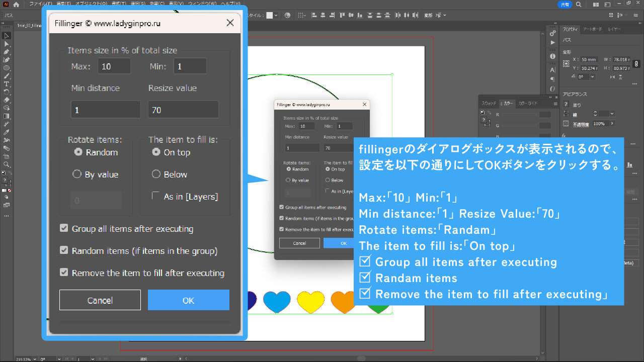Screen dimensions: 644x362
Task: Click the 塗り fill swatch in アピアランス
Action: [566, 105]
